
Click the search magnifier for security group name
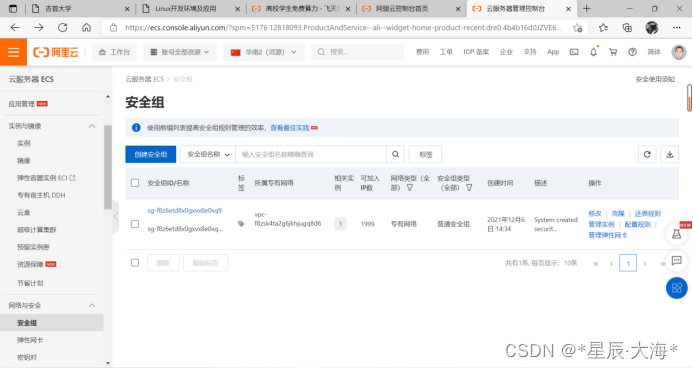pos(396,154)
